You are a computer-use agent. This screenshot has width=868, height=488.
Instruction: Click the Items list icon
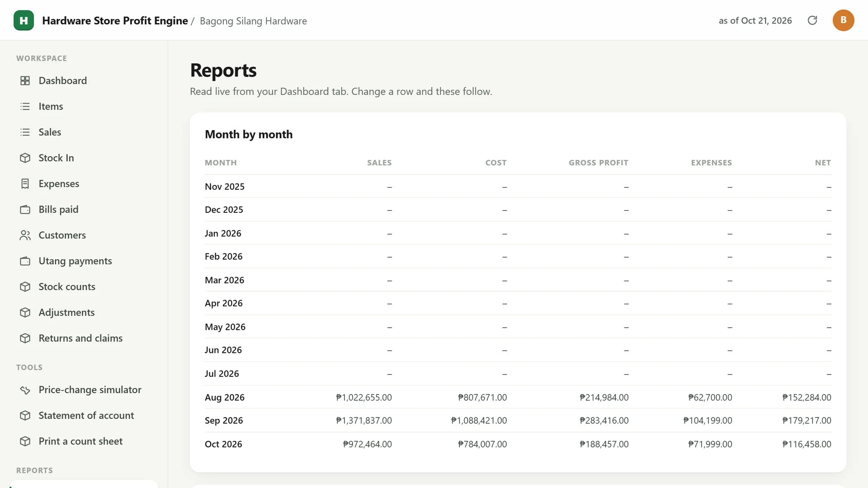coord(25,106)
